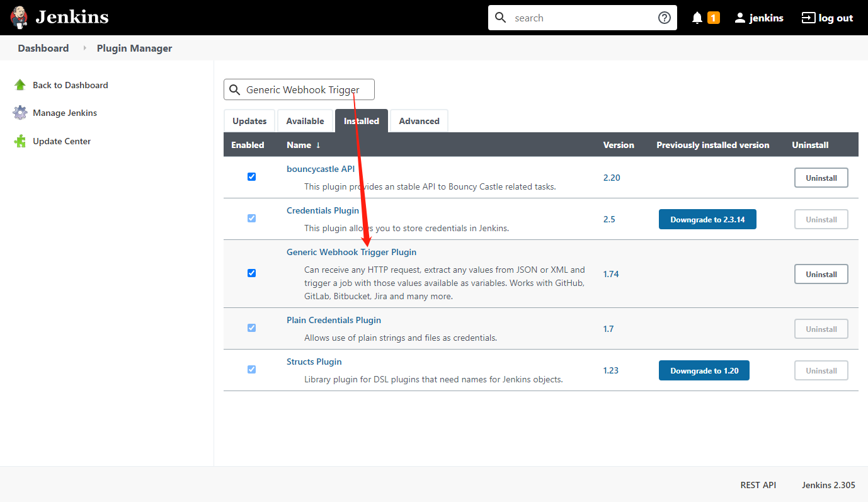The image size is (868, 502).
Task: Switch to the Updates tab
Action: (x=249, y=121)
